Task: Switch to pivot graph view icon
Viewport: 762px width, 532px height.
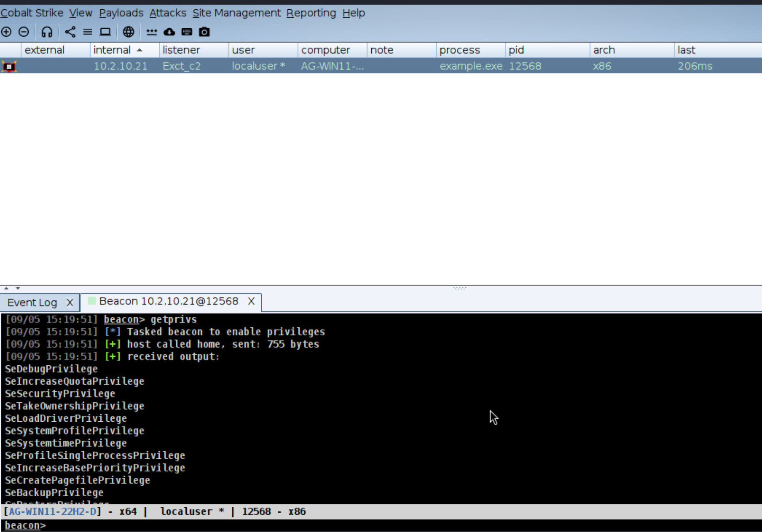Action: click(70, 32)
